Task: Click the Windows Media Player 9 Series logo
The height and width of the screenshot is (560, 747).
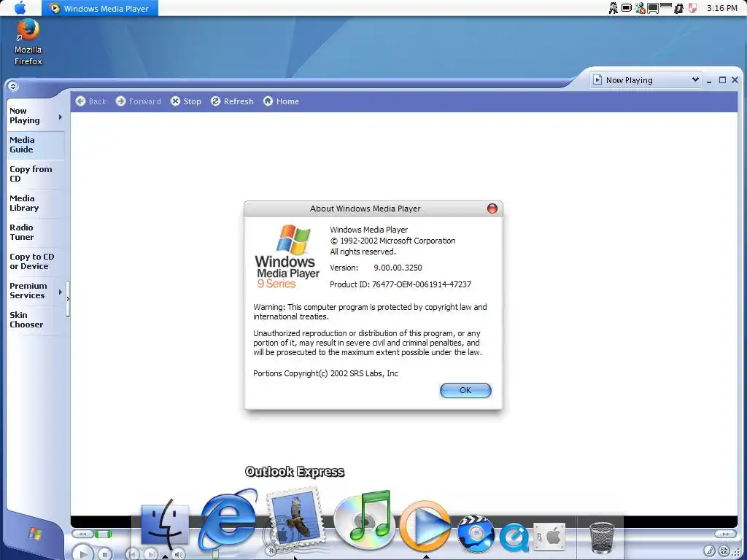Action: (287, 257)
